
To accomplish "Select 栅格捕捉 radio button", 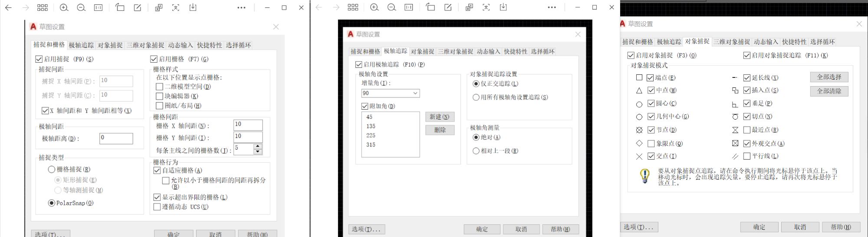I will [52, 170].
